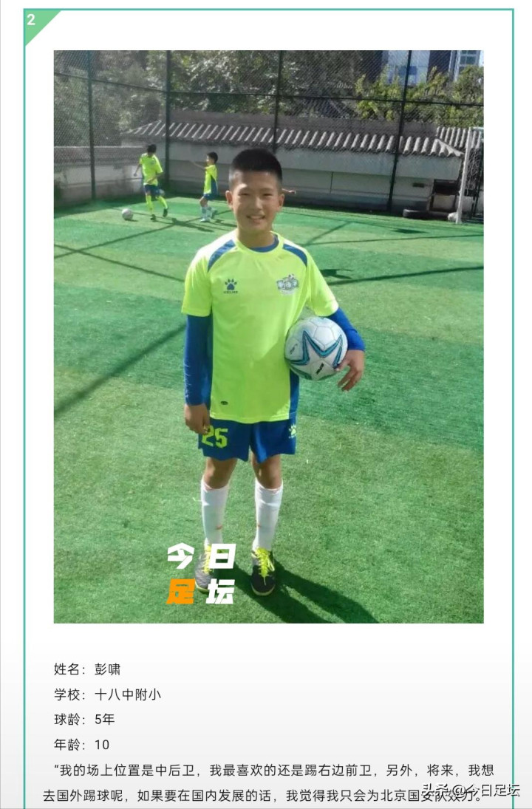Select the school line 十八中附小
The width and height of the screenshot is (532, 809).
tap(107, 694)
